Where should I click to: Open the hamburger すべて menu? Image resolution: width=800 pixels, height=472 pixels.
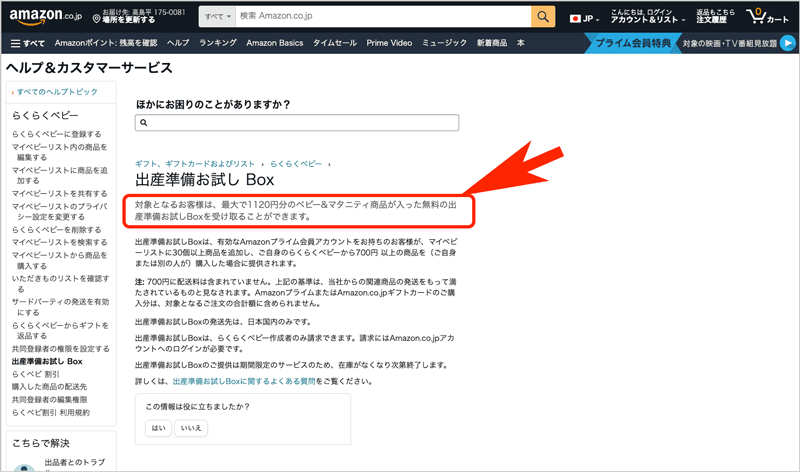point(28,43)
